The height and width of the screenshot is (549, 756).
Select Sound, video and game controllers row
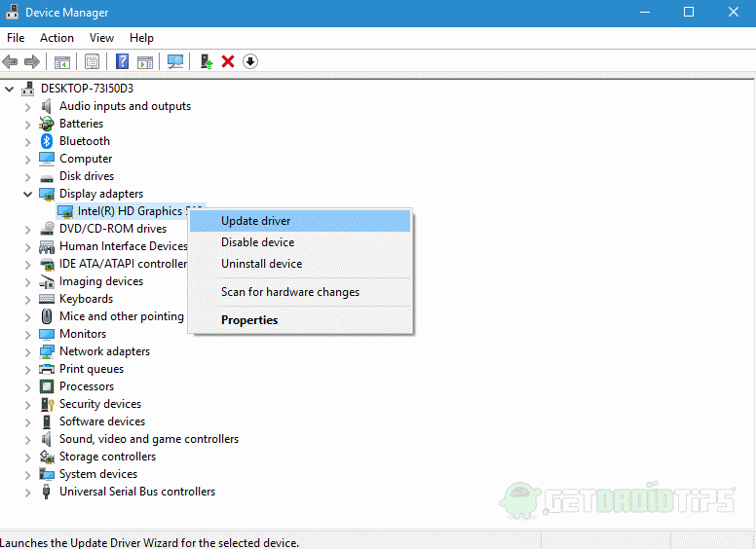[x=149, y=439]
